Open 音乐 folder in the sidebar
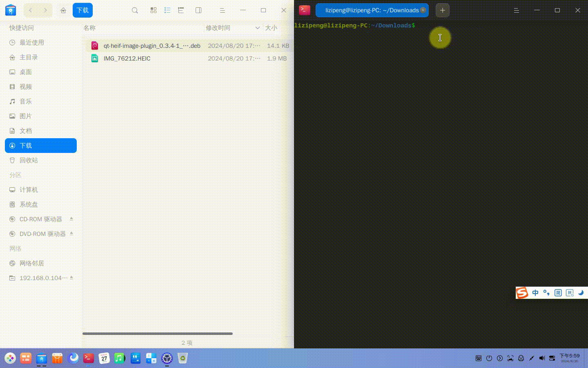Screen dimensions: 588x368 click(41, 101)
